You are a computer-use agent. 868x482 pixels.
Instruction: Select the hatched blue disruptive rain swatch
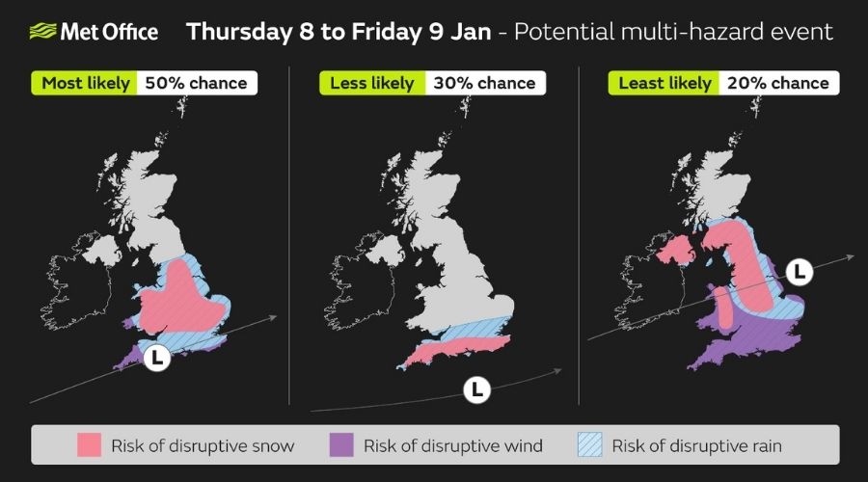tap(590, 445)
